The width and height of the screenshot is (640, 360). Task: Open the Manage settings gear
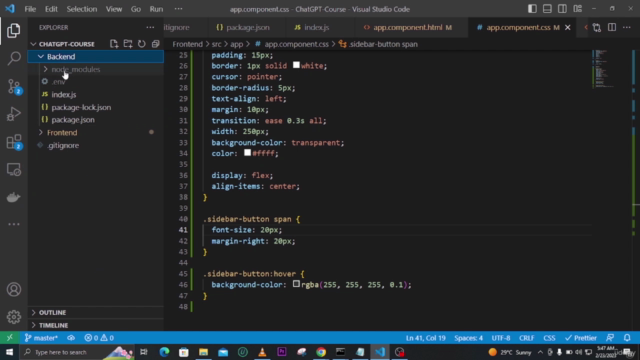(x=14, y=317)
